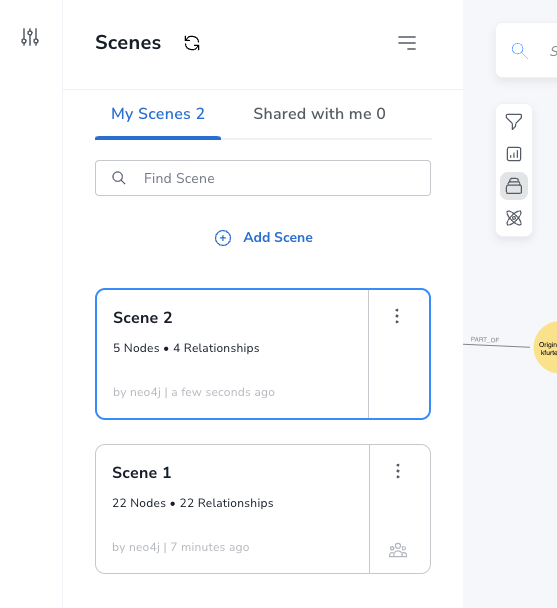The width and height of the screenshot is (557, 608).
Task: Open the chart statistics panel icon
Action: [x=514, y=154]
